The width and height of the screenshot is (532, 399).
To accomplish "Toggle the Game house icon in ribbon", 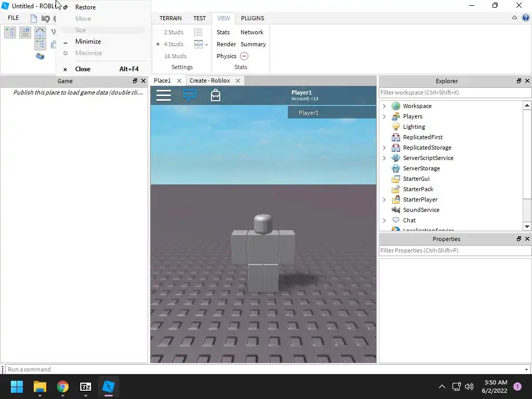I will pos(40,33).
